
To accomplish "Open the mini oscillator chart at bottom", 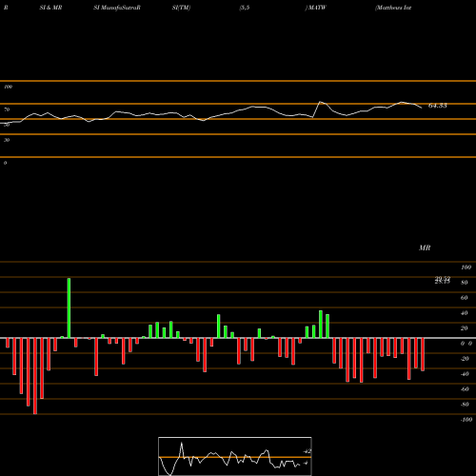I will click(x=235, y=456).
